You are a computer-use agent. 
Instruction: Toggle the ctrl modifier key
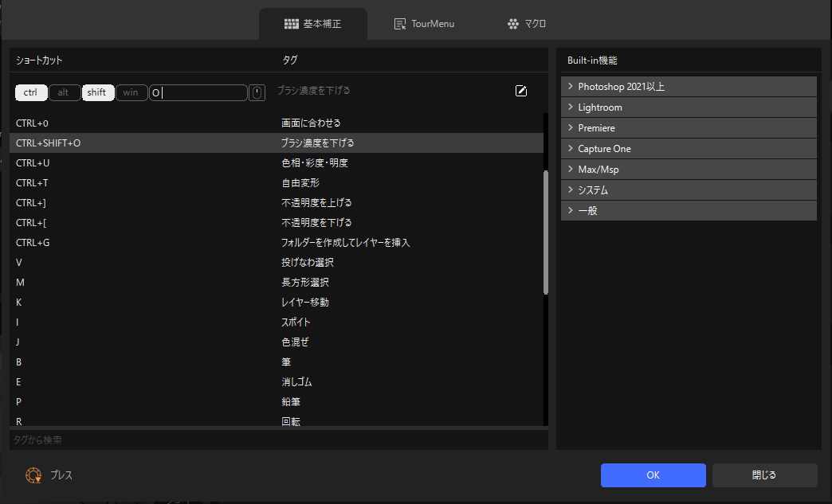31,92
